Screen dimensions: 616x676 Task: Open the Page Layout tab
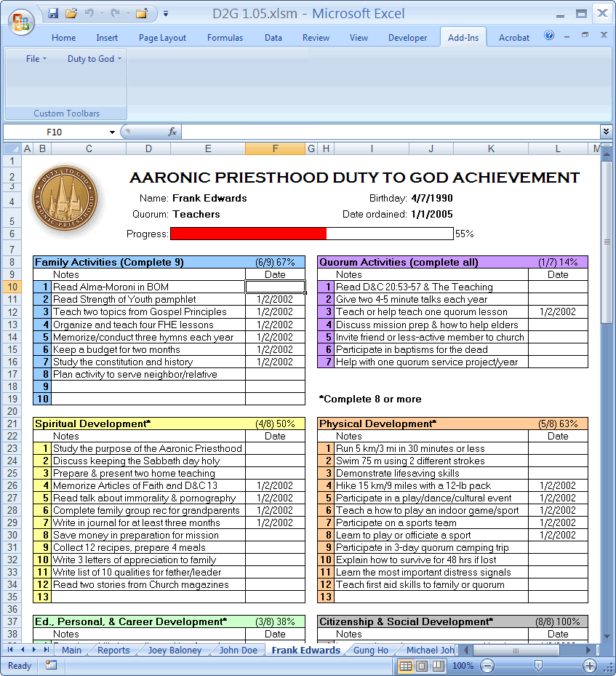pyautogui.click(x=162, y=38)
